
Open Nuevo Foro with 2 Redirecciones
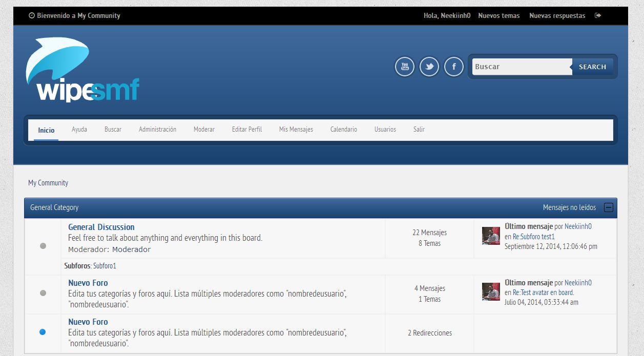pyautogui.click(x=88, y=322)
